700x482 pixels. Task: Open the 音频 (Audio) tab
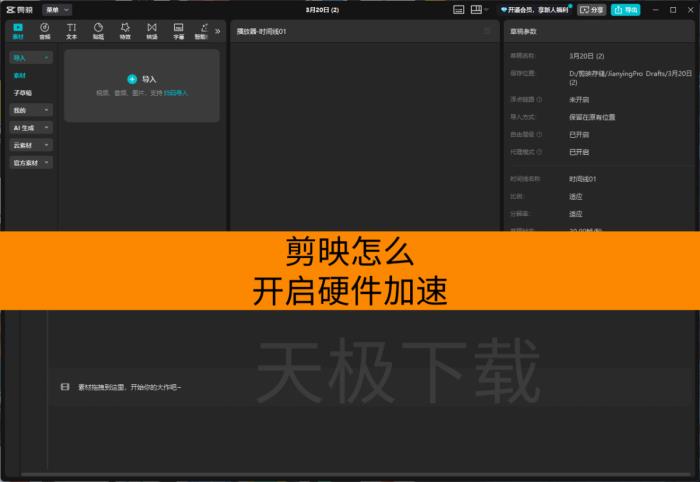[x=44, y=30]
